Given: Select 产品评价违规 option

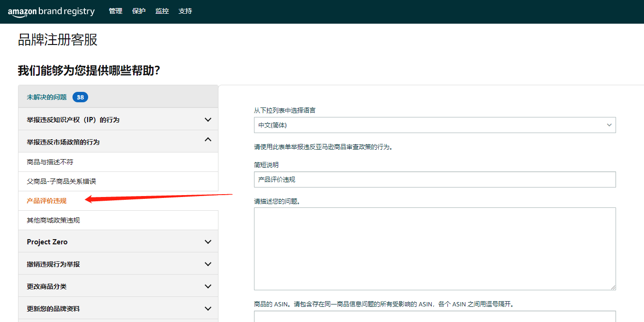Looking at the screenshot, I should coord(118,201).
